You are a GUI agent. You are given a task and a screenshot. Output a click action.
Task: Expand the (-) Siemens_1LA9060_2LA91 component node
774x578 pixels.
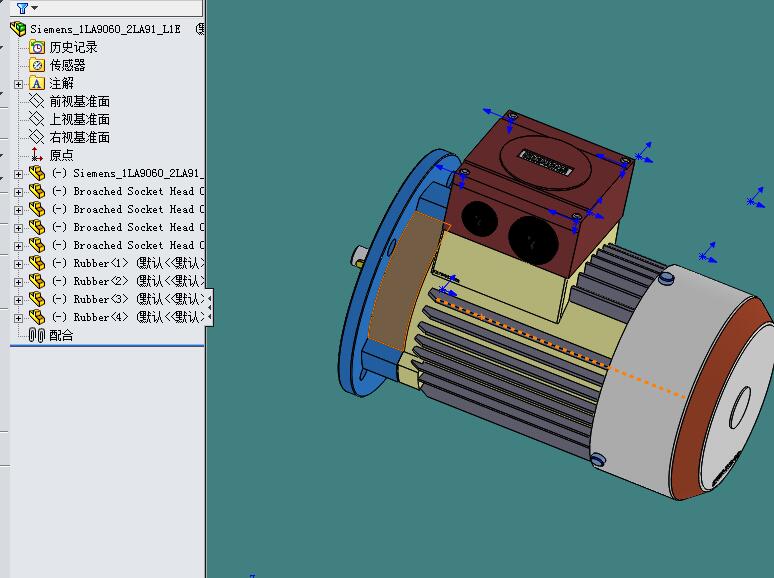click(x=18, y=174)
